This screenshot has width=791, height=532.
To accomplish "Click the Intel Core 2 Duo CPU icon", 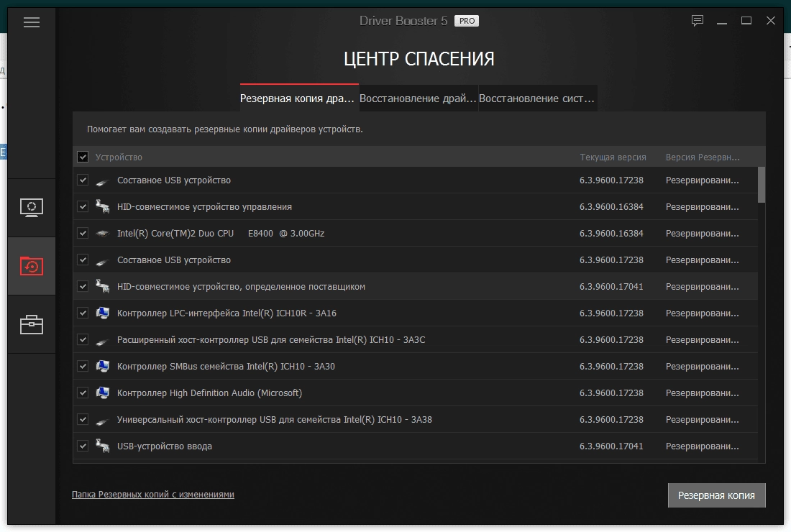I will pos(102,234).
